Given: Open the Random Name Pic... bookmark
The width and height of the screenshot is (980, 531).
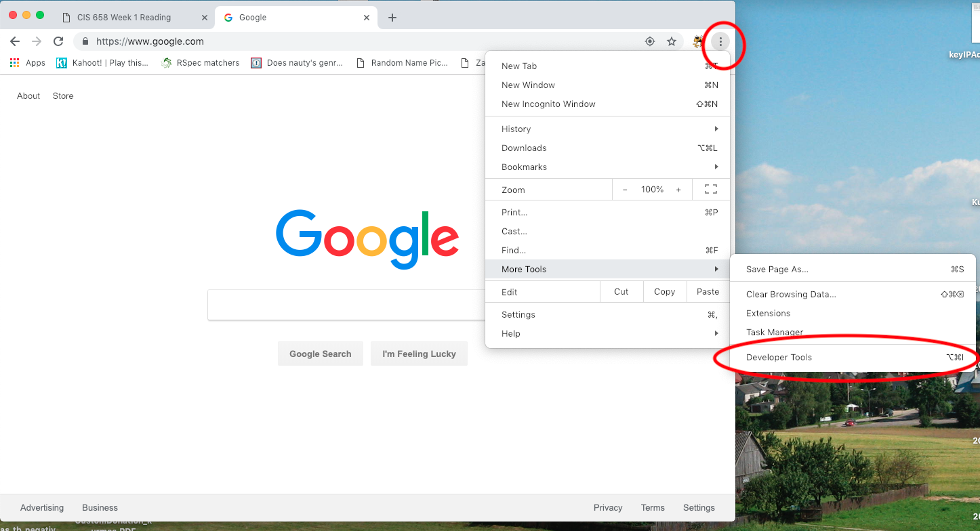Looking at the screenshot, I should click(x=401, y=63).
